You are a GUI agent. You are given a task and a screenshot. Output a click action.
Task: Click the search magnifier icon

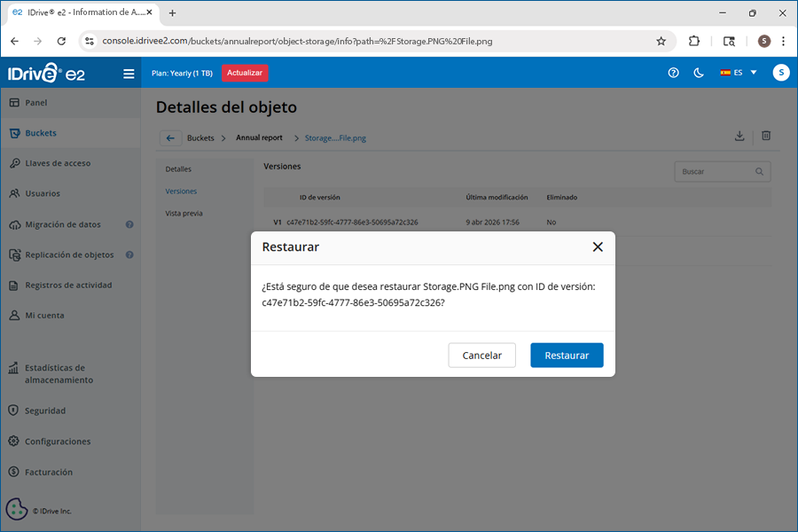(759, 171)
